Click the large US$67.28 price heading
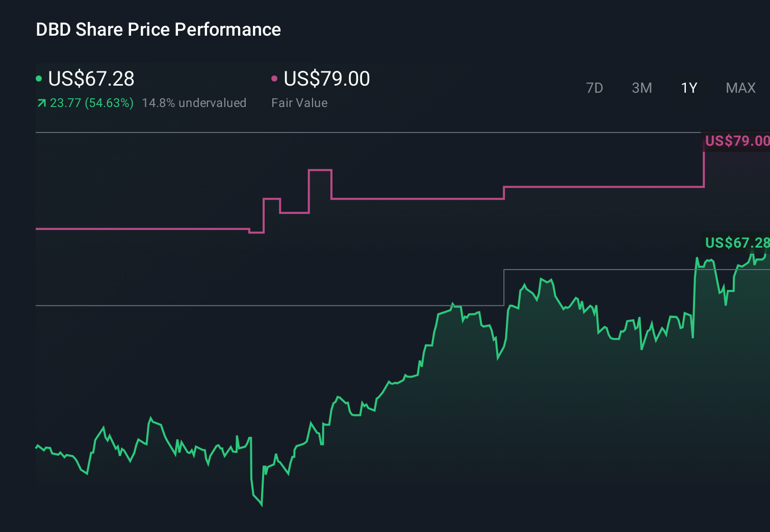 point(91,79)
